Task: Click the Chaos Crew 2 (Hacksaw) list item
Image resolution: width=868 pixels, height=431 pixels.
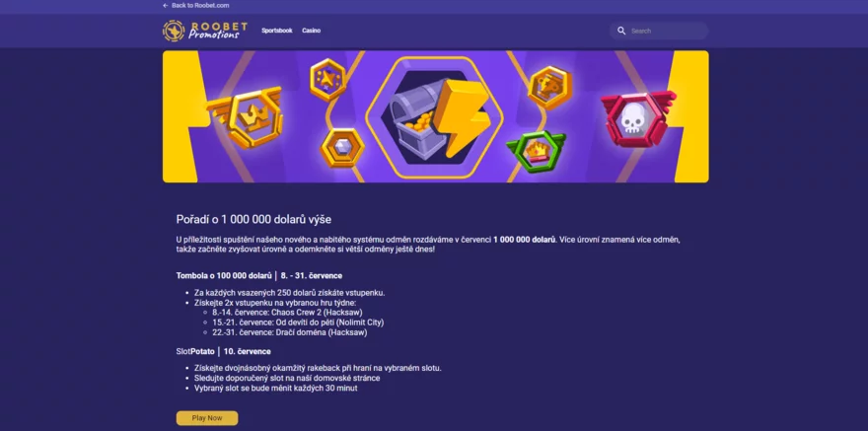Action: (x=287, y=312)
